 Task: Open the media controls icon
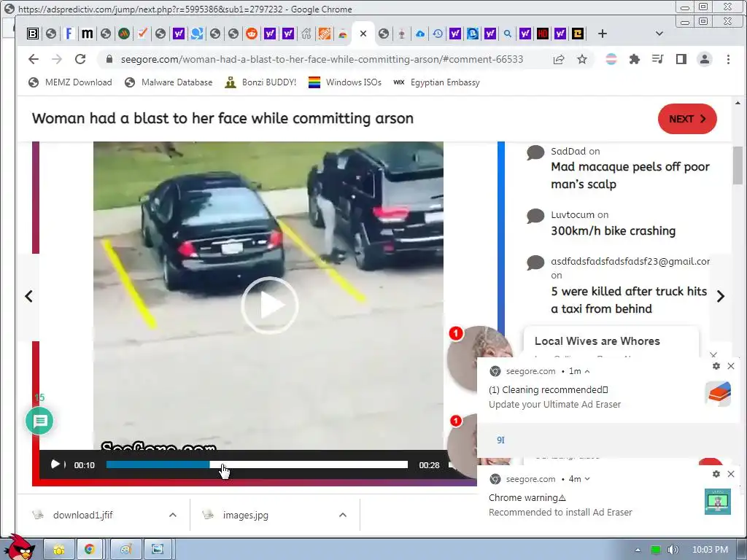(x=657, y=59)
